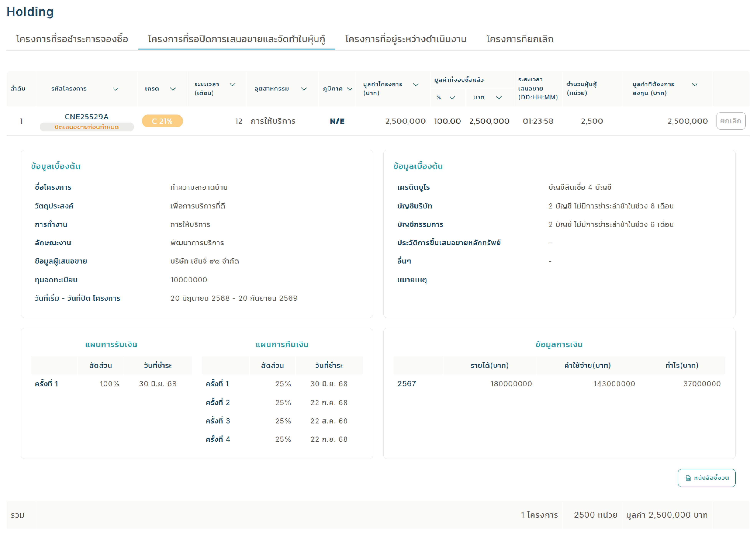Select the พัฒนาการบริการ work type value
This screenshot has width=756, height=542.
tap(197, 243)
